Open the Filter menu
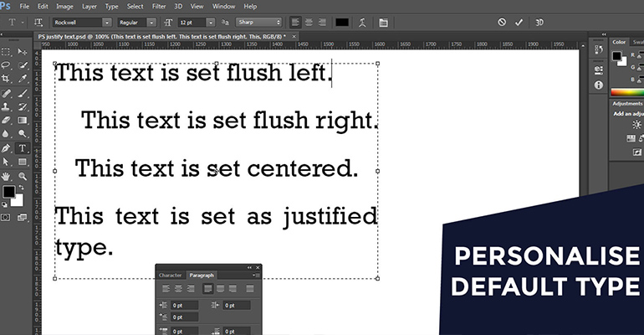The height and width of the screenshot is (335, 644). (x=159, y=6)
